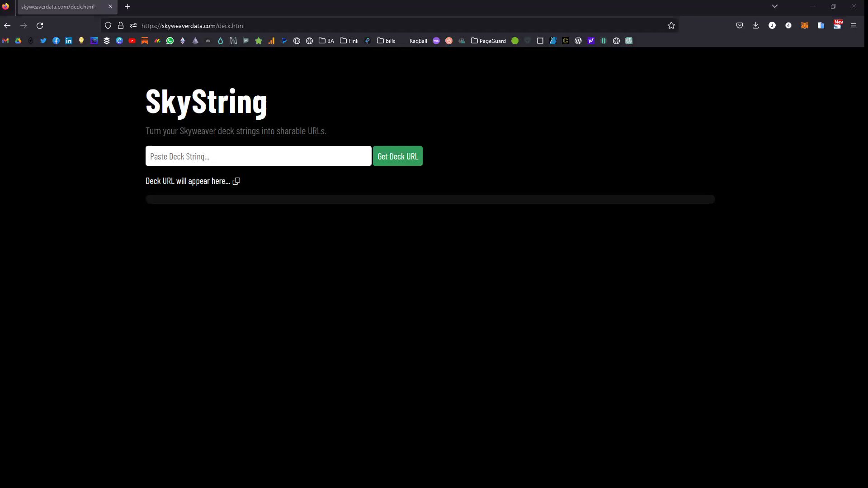Open the MetaMask fox extension
This screenshot has height=488, width=868.
(805, 26)
